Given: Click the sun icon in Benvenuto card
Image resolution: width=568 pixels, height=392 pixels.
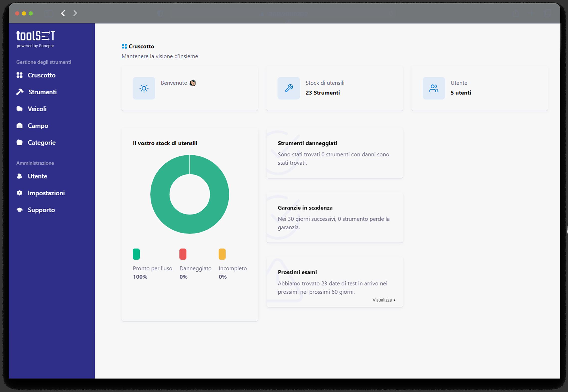Looking at the screenshot, I should click(x=144, y=88).
